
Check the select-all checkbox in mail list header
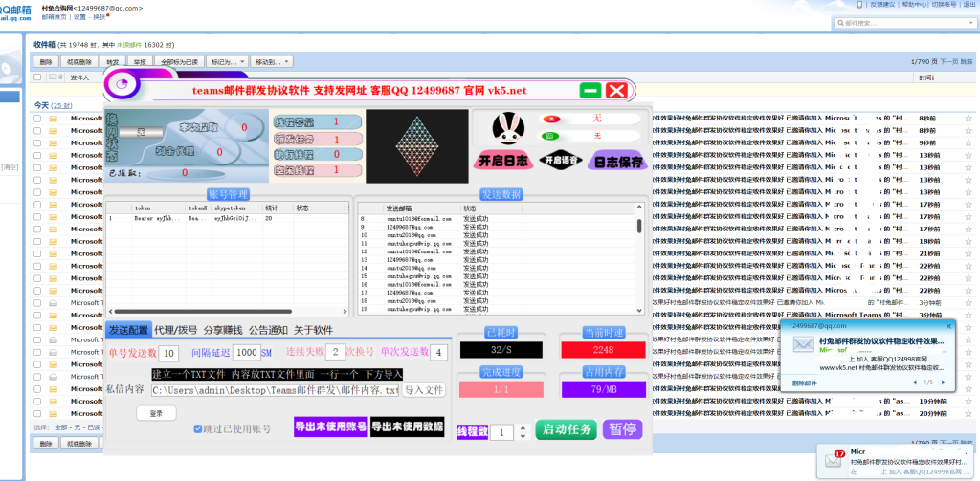click(37, 77)
